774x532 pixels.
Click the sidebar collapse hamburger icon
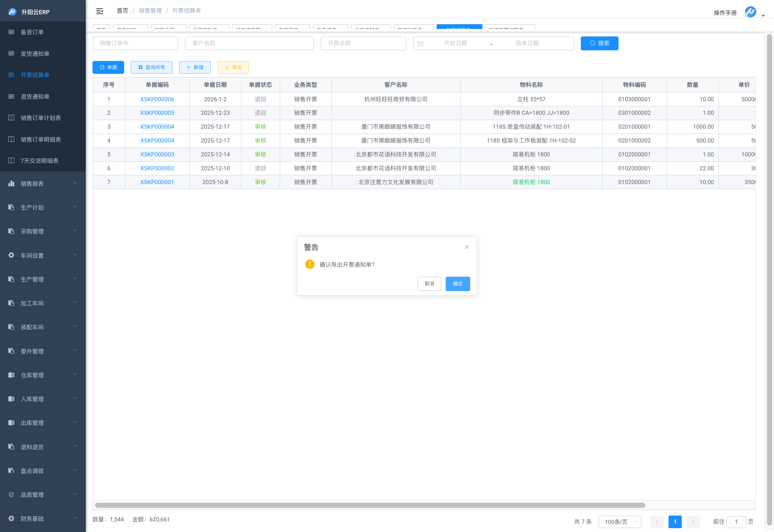pos(99,11)
